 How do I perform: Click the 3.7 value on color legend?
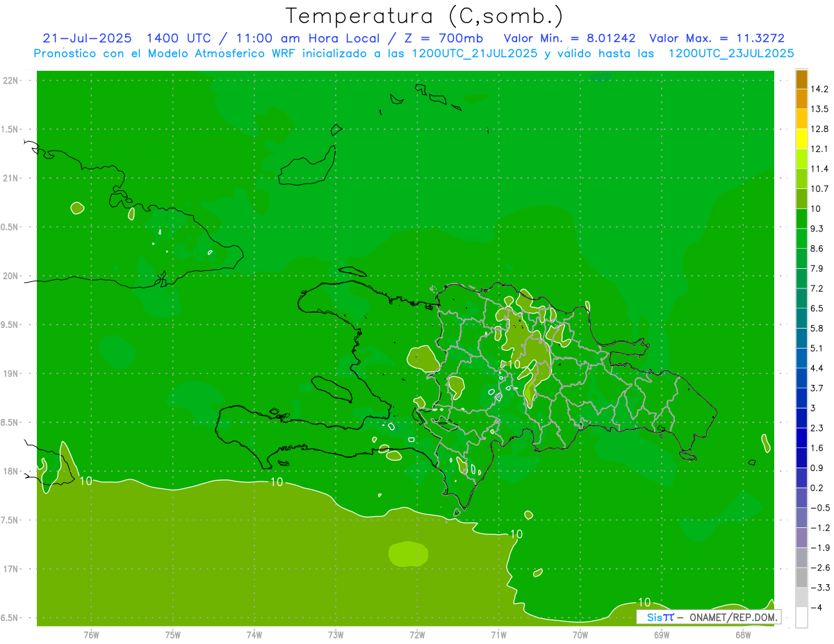818,388
